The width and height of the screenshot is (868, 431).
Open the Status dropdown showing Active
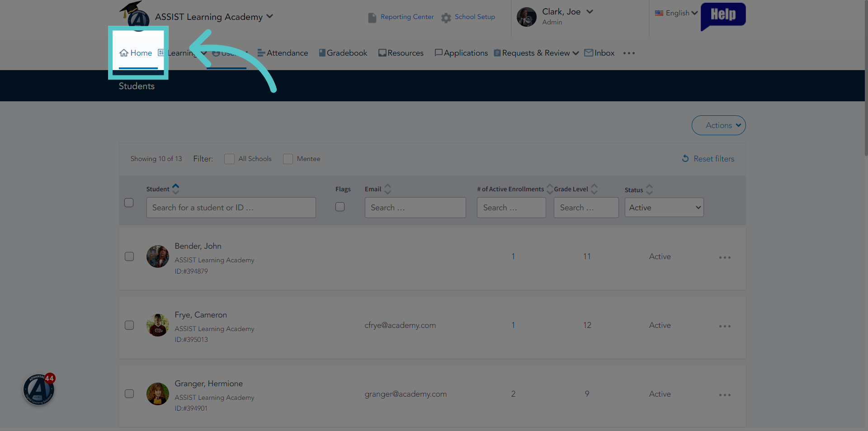[x=664, y=208]
